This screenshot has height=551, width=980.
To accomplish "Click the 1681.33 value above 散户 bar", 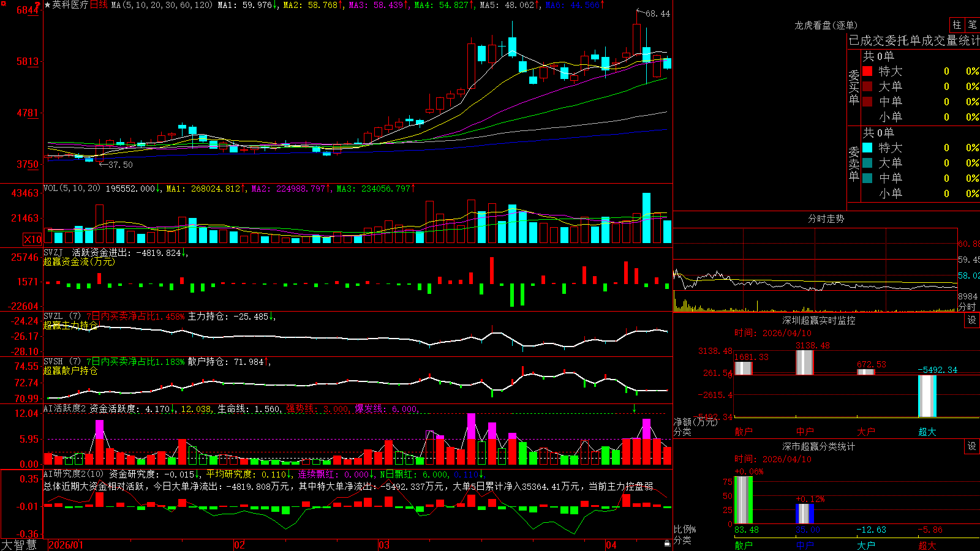I will [x=751, y=357].
